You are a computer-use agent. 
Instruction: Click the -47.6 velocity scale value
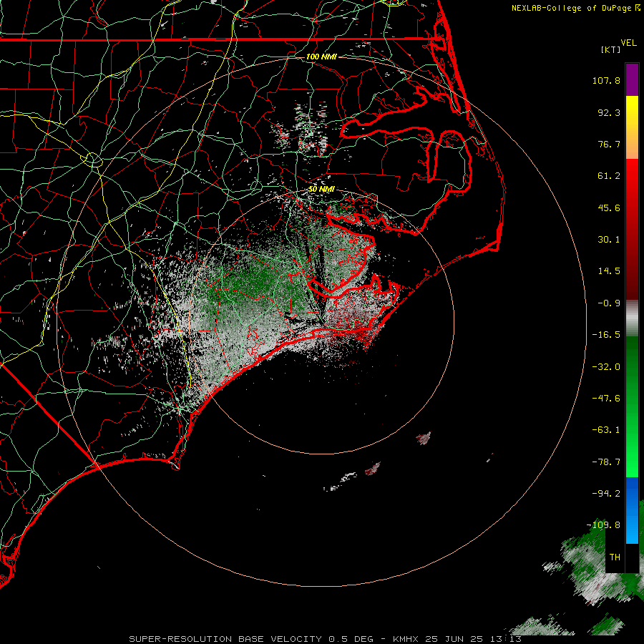pyautogui.click(x=606, y=399)
